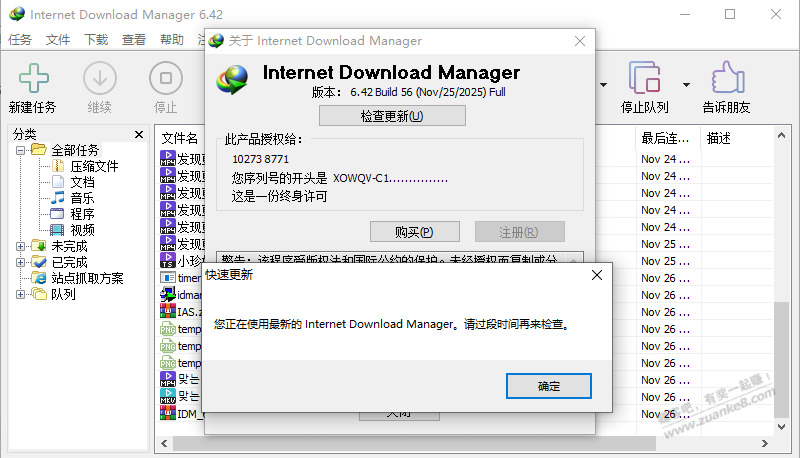This screenshot has height=458, width=800.
Task: Click the 新建任务 plus icon
Action: pyautogui.click(x=34, y=78)
